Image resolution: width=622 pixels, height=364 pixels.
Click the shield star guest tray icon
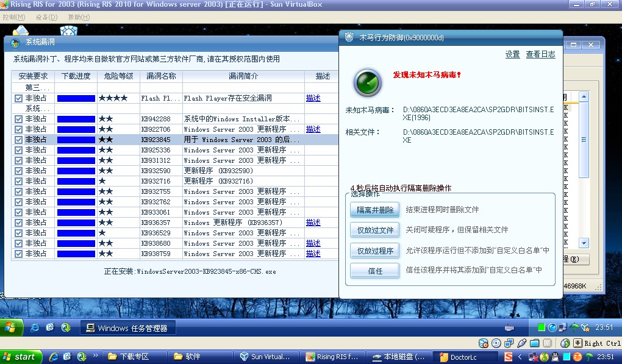click(585, 327)
